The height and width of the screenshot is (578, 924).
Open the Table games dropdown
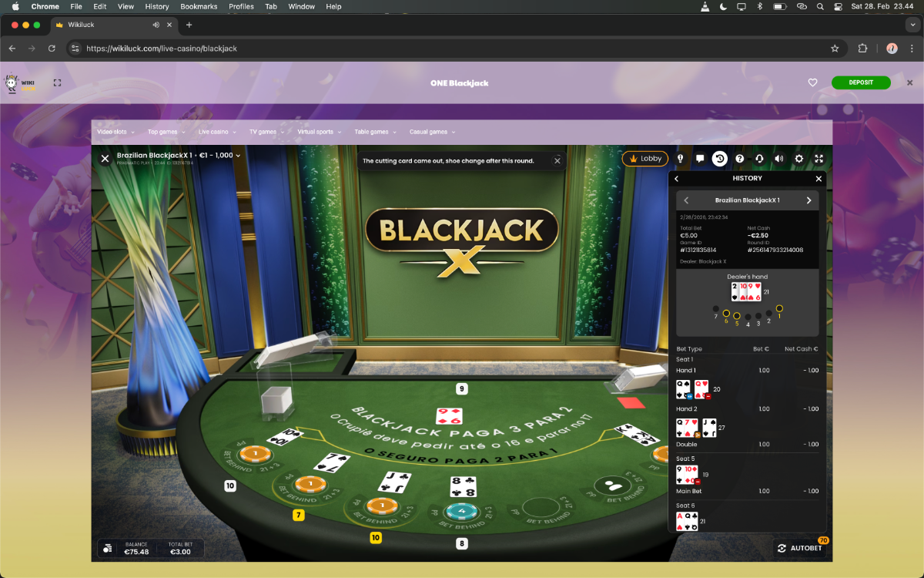tap(375, 132)
